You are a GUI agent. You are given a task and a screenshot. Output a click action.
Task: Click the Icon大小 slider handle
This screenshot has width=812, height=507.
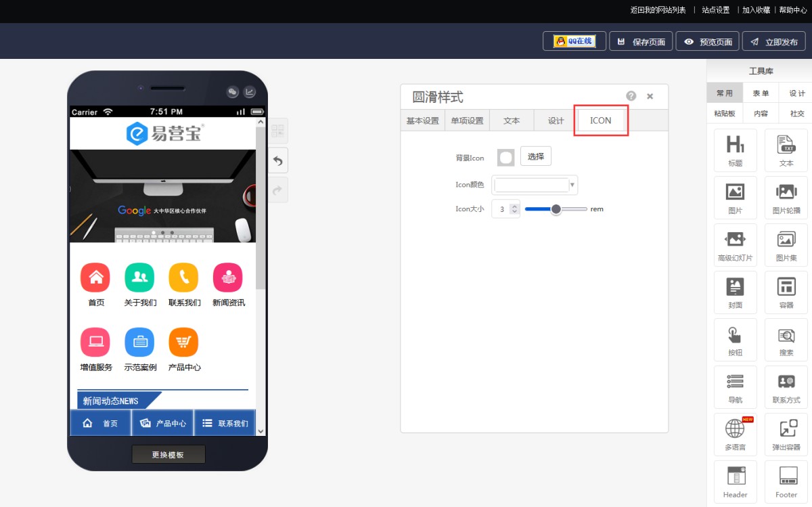[556, 209]
